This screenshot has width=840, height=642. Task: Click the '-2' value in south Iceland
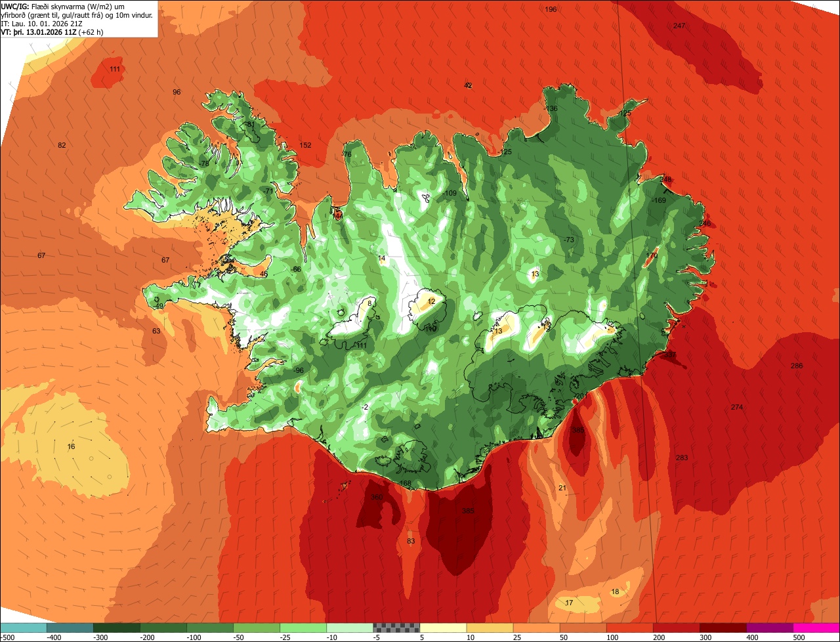(x=365, y=407)
